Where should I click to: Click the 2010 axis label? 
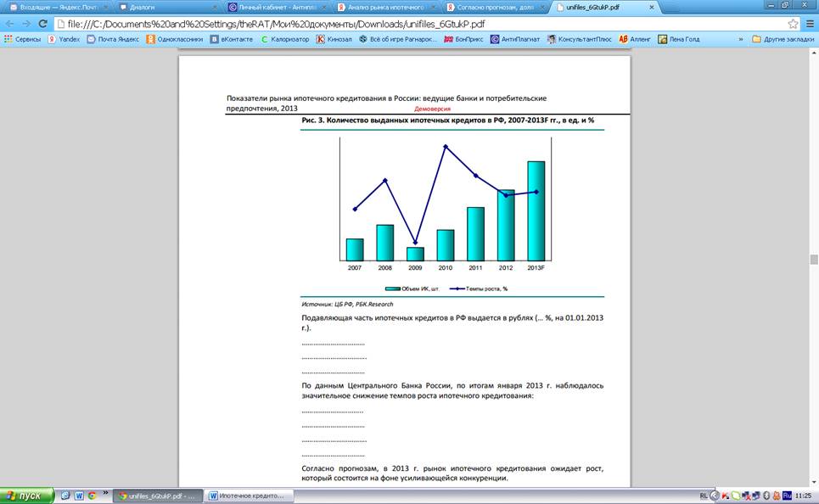[445, 267]
